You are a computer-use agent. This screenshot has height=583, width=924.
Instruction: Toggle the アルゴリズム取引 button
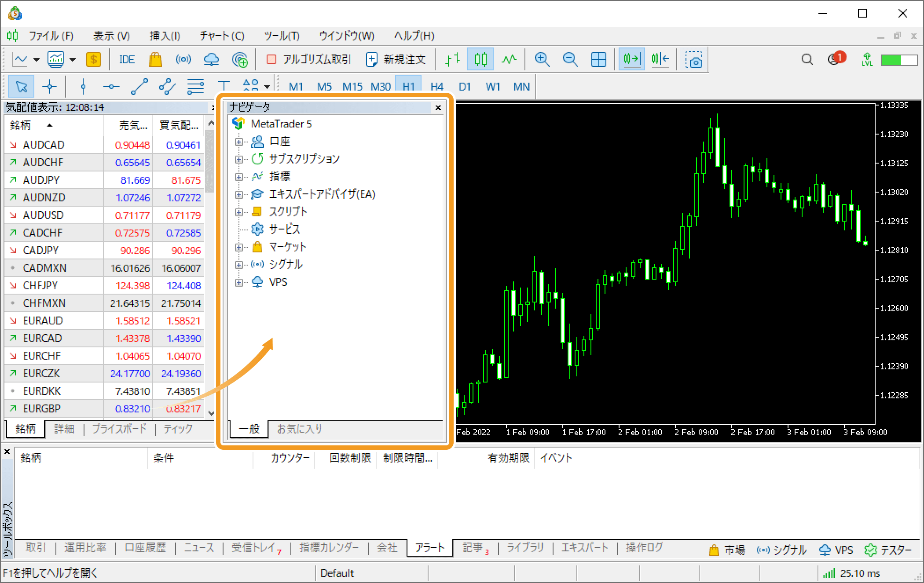tap(308, 59)
